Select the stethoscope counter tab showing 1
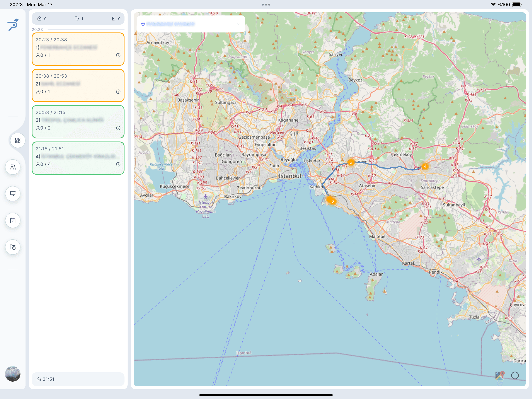The width and height of the screenshot is (532, 399). (79, 19)
